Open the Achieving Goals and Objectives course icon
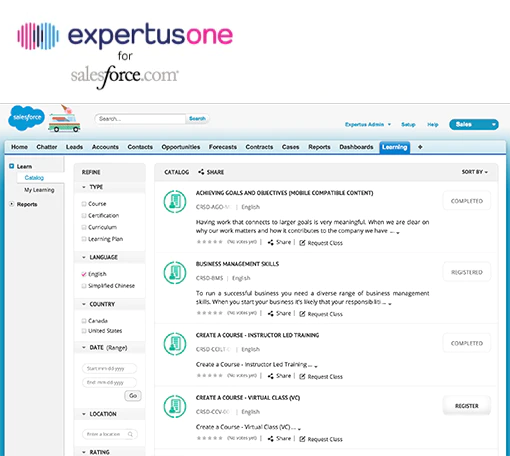 click(x=175, y=201)
